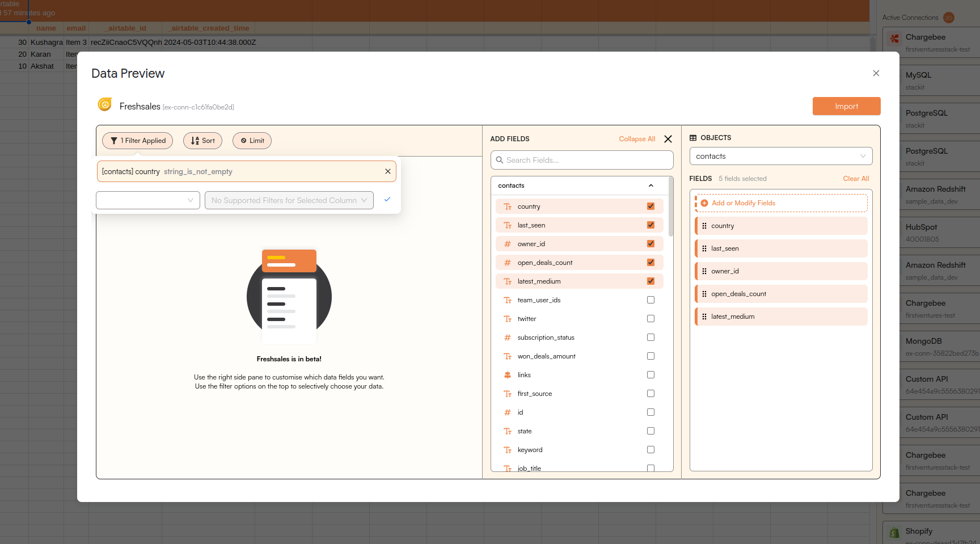
Task: Click Clear All fields link
Action: pyautogui.click(x=856, y=179)
